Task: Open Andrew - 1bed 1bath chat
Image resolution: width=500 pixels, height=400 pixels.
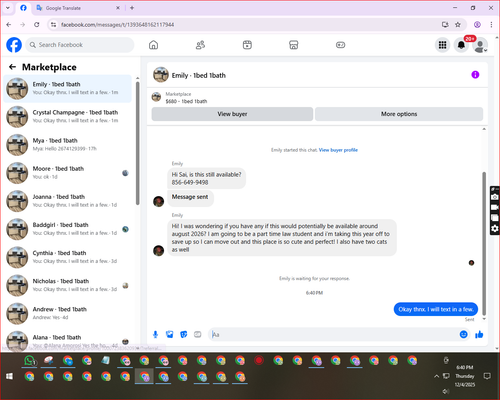Action: click(x=68, y=313)
